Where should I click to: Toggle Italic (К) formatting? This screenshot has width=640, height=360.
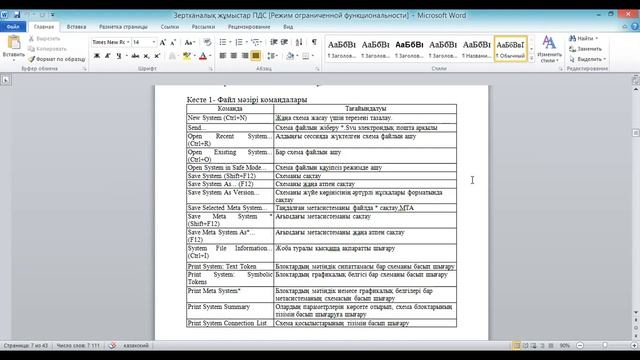(x=107, y=56)
